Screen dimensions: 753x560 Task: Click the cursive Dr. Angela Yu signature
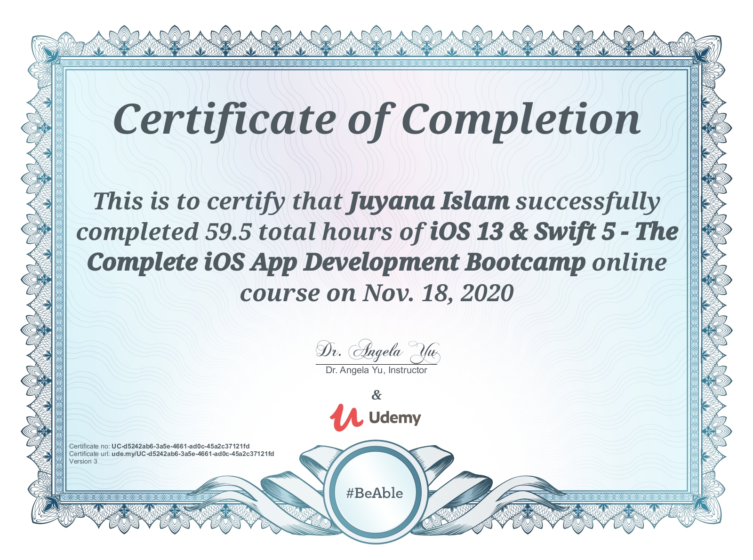tap(377, 351)
